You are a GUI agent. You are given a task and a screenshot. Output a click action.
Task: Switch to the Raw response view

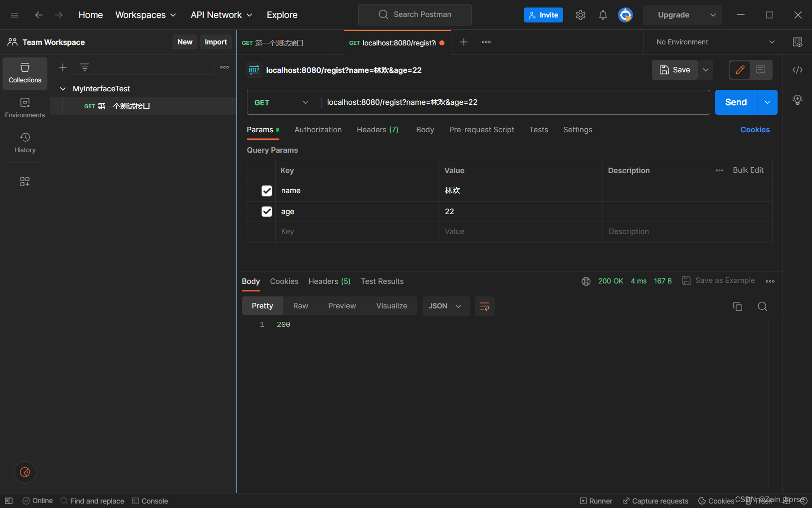click(301, 306)
